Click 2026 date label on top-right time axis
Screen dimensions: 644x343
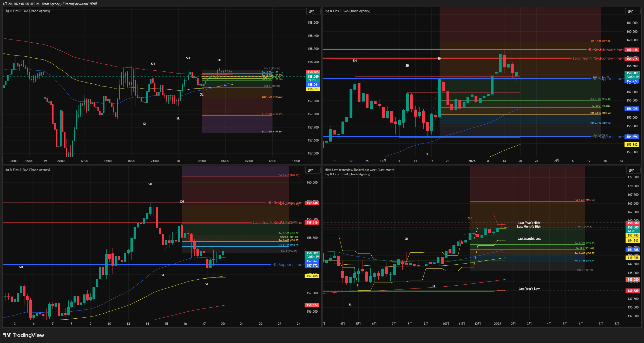tap(472, 161)
